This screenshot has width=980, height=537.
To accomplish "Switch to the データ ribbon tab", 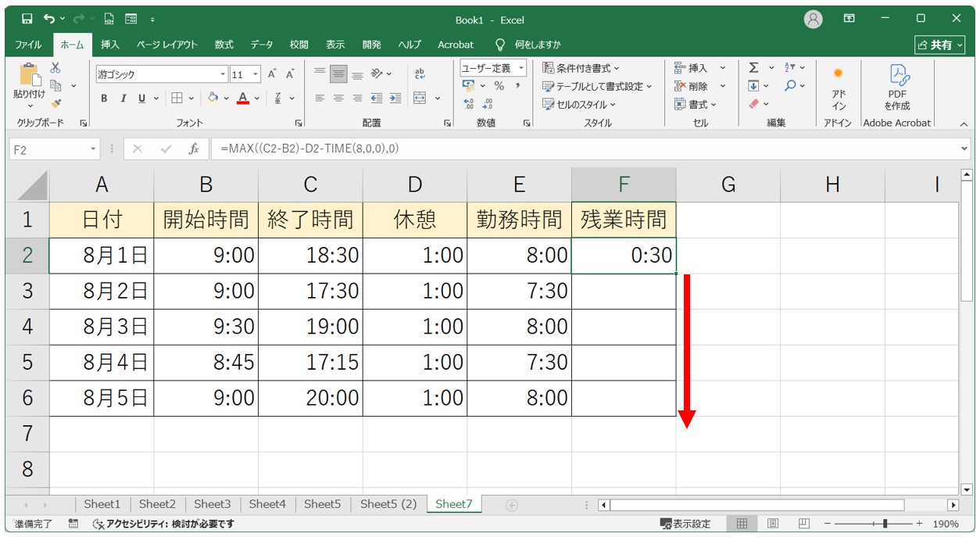I will pos(262,45).
